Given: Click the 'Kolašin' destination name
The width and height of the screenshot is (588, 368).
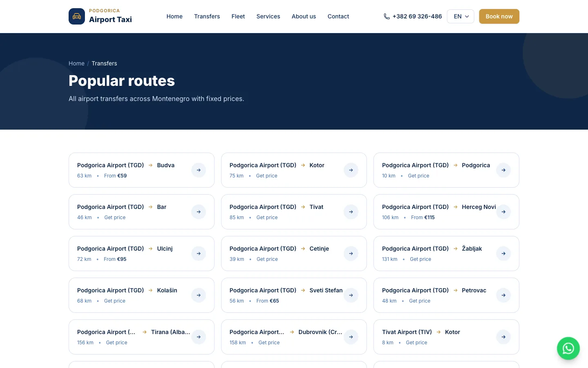Looking at the screenshot, I should (x=167, y=290).
